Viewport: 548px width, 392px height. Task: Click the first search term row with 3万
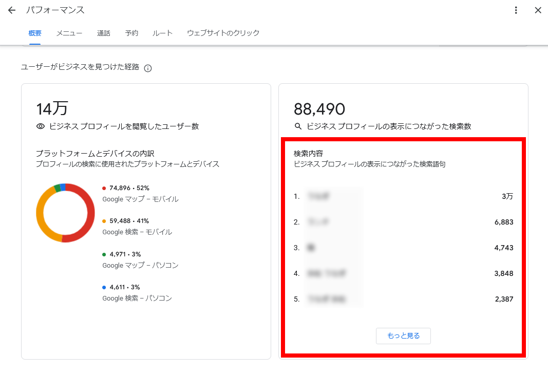(x=403, y=196)
